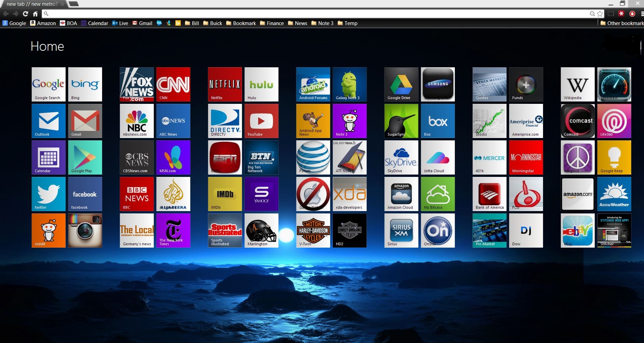Open the Bing tile
644x343 pixels.
click(x=85, y=84)
